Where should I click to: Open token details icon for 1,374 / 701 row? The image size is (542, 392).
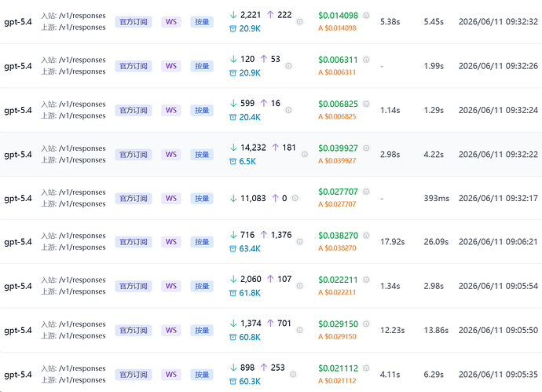300,330
